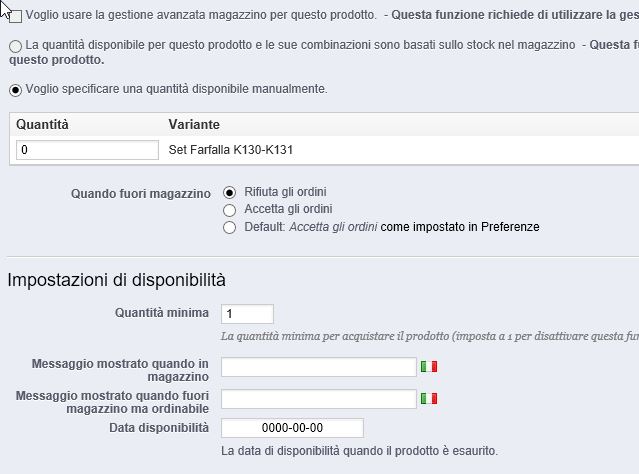Select stock-based available quantity radio option
This screenshot has height=474, width=639.
15,46
